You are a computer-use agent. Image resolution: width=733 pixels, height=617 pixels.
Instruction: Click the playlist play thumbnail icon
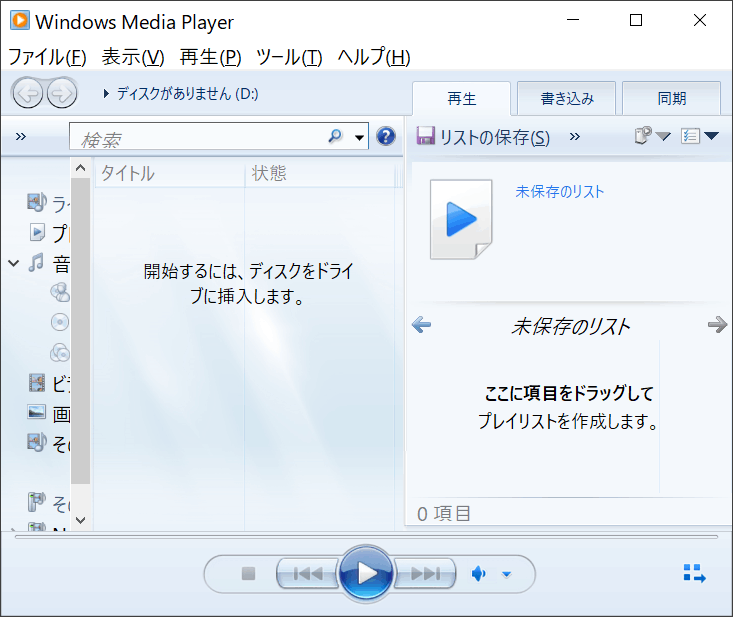point(461,219)
